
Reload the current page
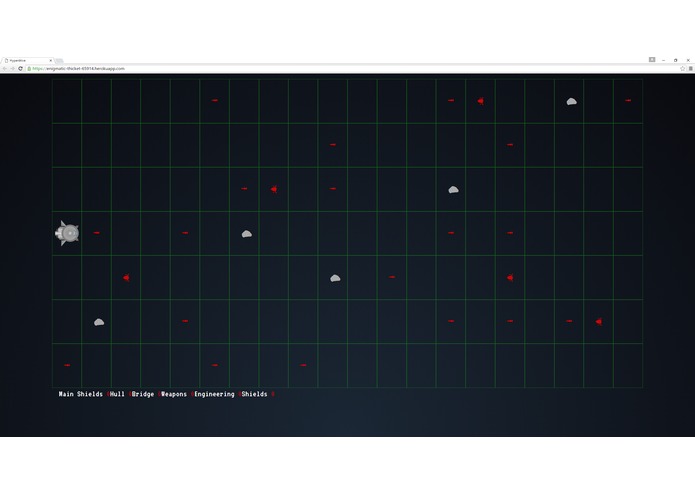20,69
